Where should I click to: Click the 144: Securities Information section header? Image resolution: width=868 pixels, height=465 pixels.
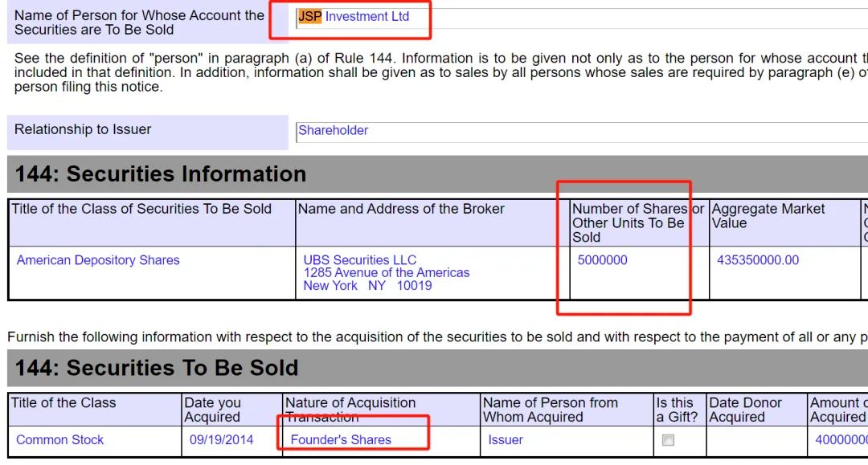click(161, 174)
